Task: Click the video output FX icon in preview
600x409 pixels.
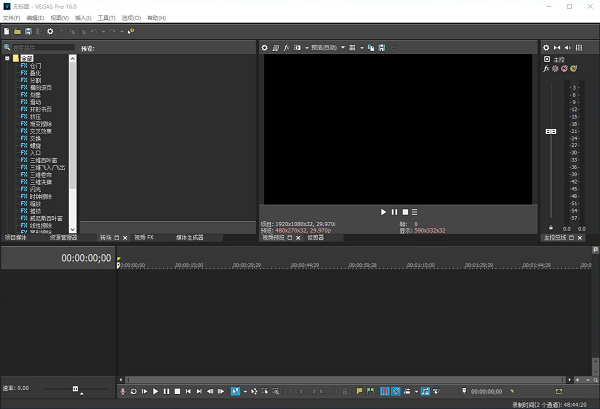Action: (286, 47)
